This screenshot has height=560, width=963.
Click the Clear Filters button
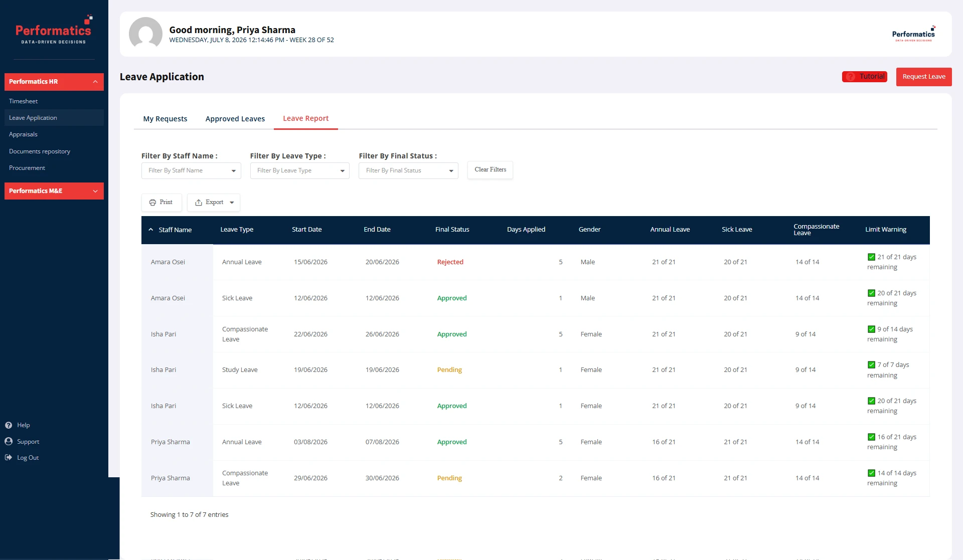tap(490, 170)
